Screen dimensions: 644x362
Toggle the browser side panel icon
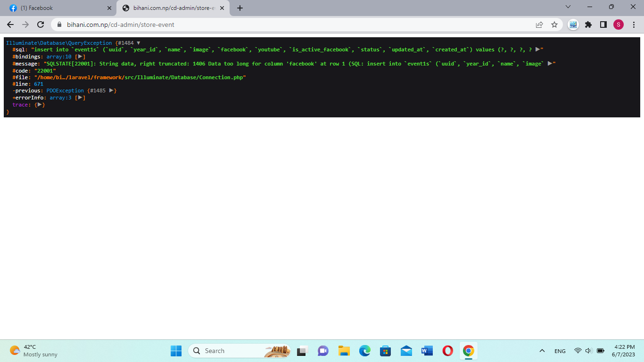point(603,25)
